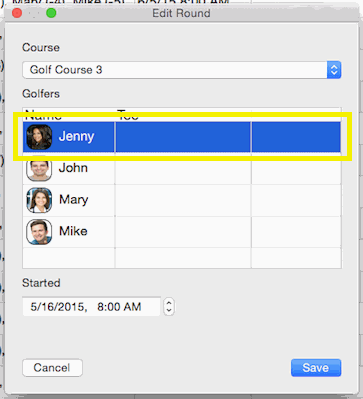Select the Jenny golfer name
The width and height of the screenshot is (363, 399).
[76, 136]
